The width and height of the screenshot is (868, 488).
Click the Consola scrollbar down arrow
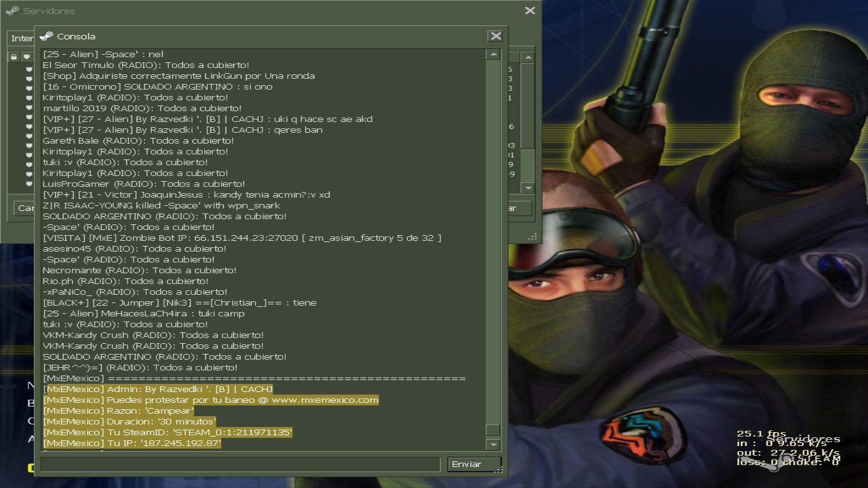pos(493,445)
